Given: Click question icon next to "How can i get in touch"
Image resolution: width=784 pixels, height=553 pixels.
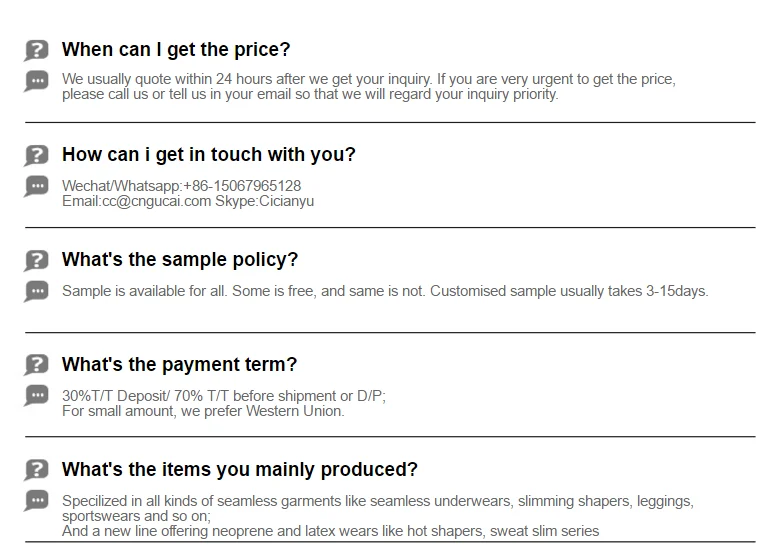Looking at the screenshot, I should click(37, 155).
